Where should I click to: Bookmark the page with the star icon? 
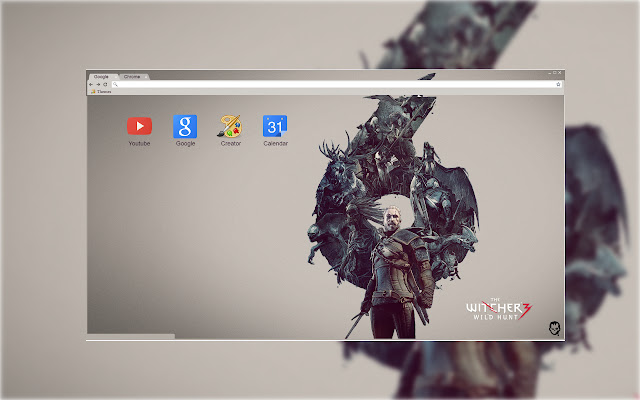pos(558,84)
